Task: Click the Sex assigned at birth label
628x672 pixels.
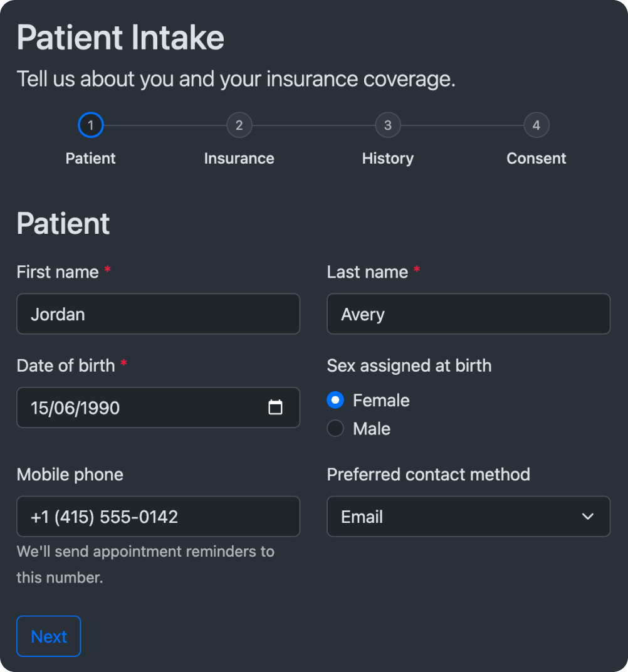Action: [409, 366]
